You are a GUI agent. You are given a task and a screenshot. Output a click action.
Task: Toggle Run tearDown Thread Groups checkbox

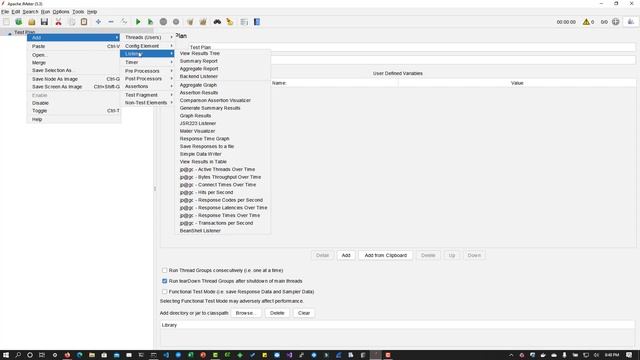[x=164, y=281]
